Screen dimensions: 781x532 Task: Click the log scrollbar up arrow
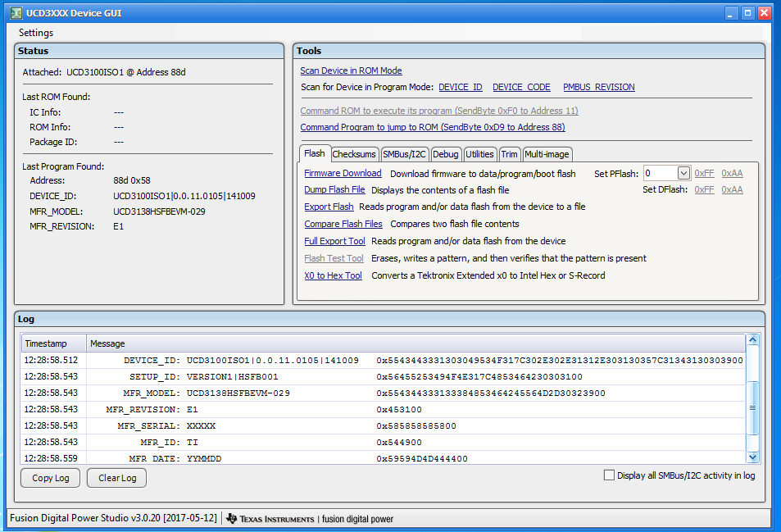[752, 339]
